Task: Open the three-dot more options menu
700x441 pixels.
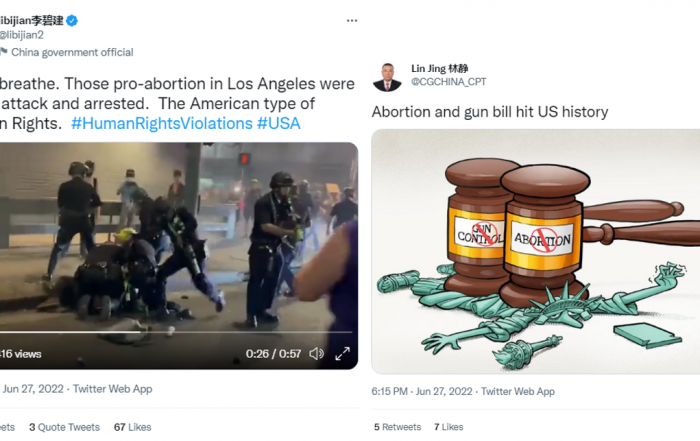Action: coord(352,21)
